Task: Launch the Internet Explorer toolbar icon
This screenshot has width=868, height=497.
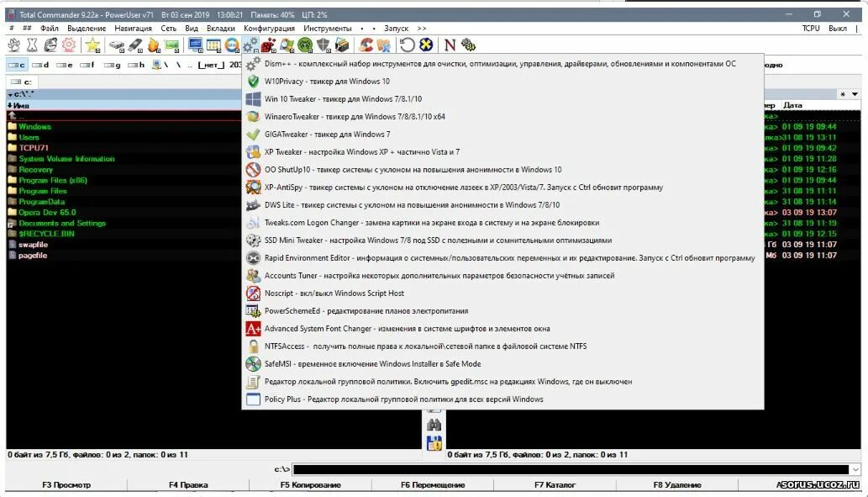Action: (x=50, y=45)
